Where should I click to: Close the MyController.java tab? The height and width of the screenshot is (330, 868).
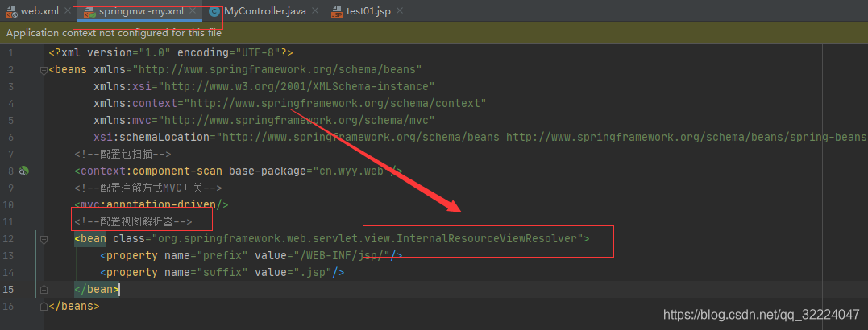(315, 11)
